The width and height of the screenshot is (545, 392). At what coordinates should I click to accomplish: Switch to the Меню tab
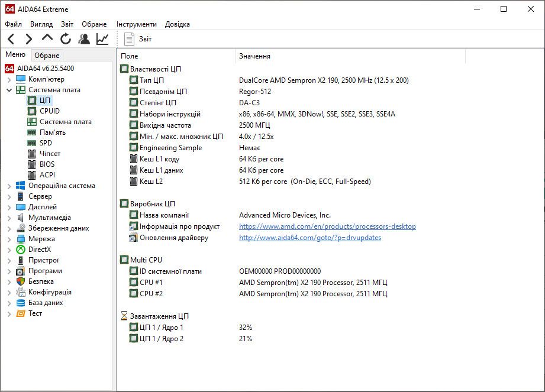pos(15,54)
